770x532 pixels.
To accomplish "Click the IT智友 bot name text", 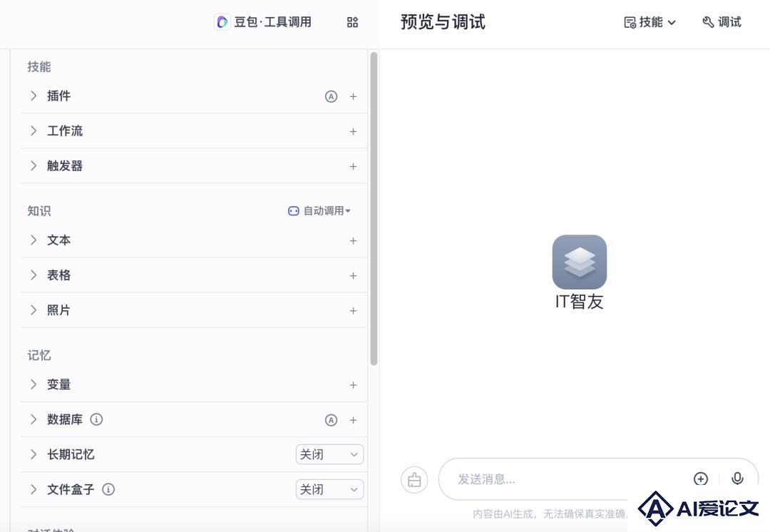I will click(x=580, y=302).
